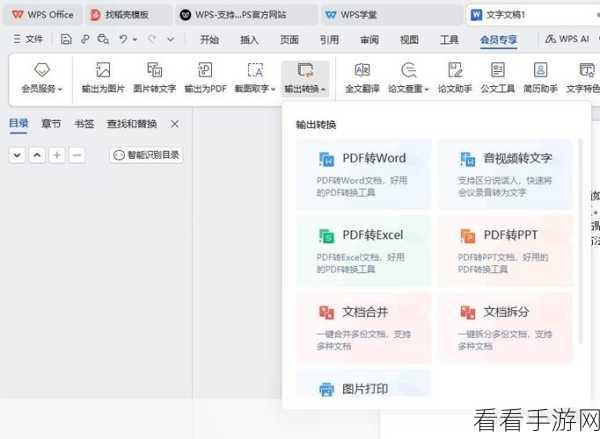
Task: Click the minus button in the 目录 pane
Action: click(x=77, y=155)
